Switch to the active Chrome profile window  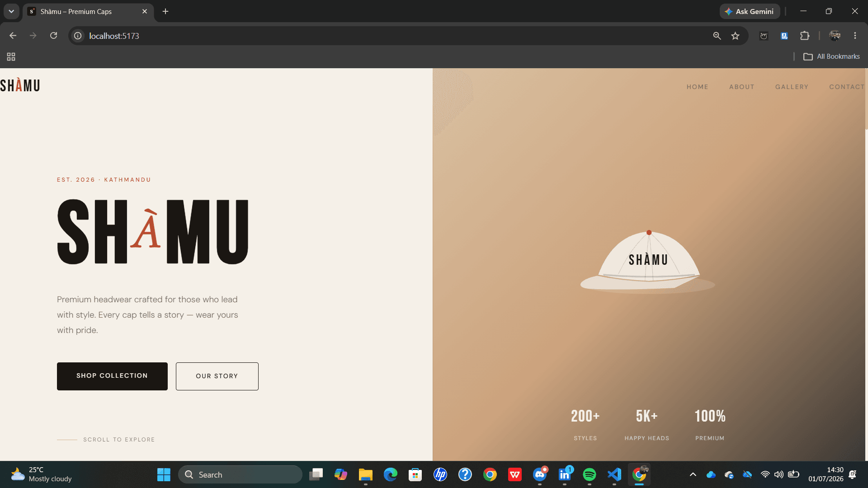(x=639, y=474)
